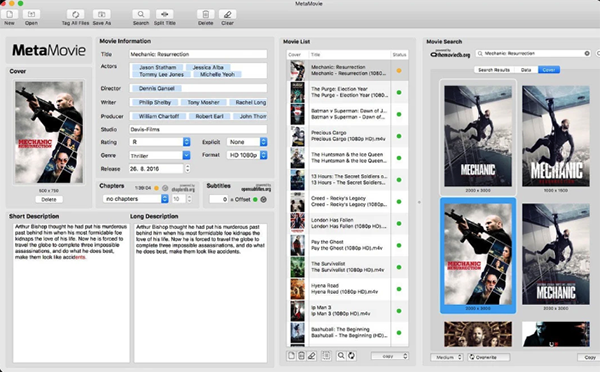Click the Title input field

(198, 54)
